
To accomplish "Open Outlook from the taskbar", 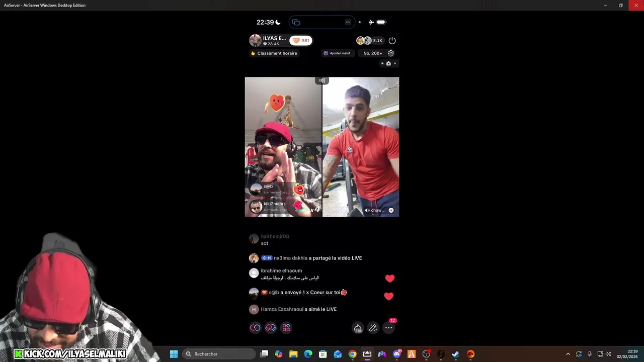I will [x=338, y=354].
